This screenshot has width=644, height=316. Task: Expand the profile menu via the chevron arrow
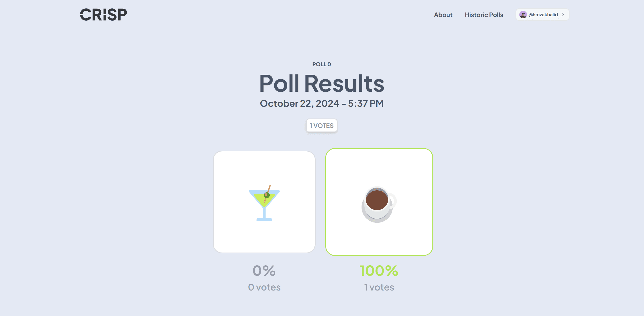(x=562, y=15)
